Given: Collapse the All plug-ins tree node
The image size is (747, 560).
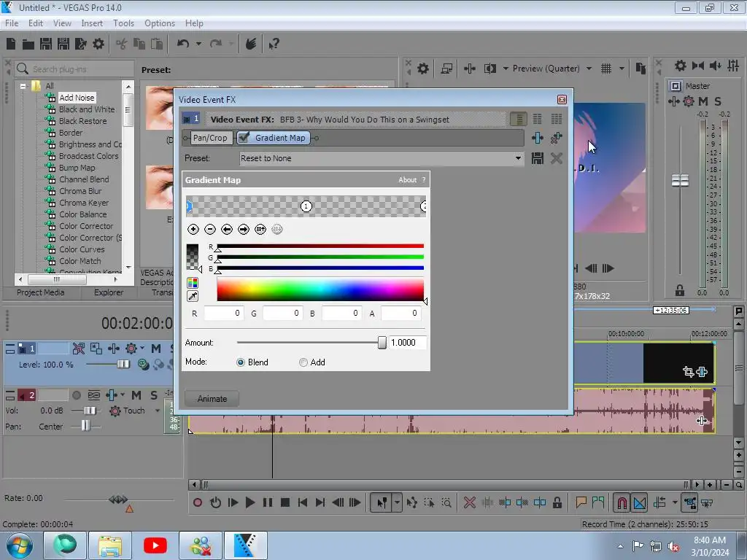Looking at the screenshot, I should tap(23, 86).
